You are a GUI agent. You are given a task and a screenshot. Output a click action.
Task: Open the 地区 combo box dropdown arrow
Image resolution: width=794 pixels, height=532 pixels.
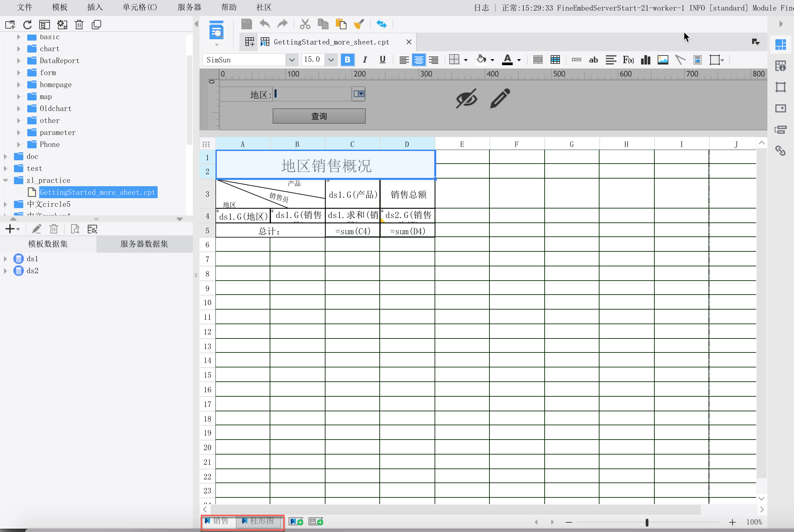point(359,94)
